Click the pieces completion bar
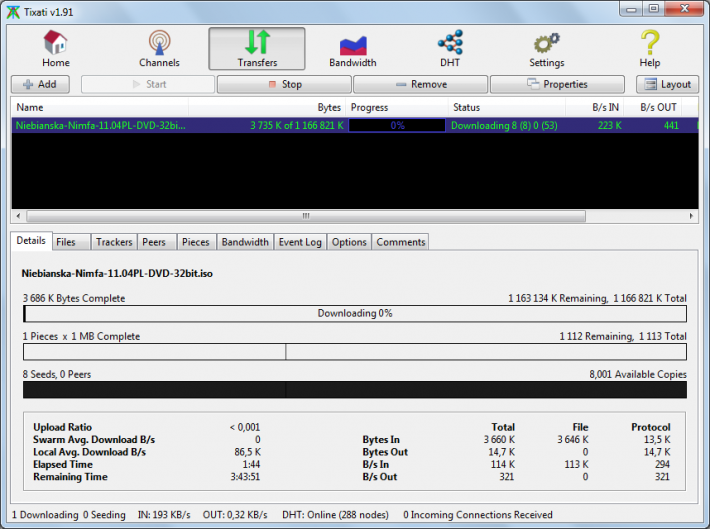The height and width of the screenshot is (529, 710). point(355,351)
